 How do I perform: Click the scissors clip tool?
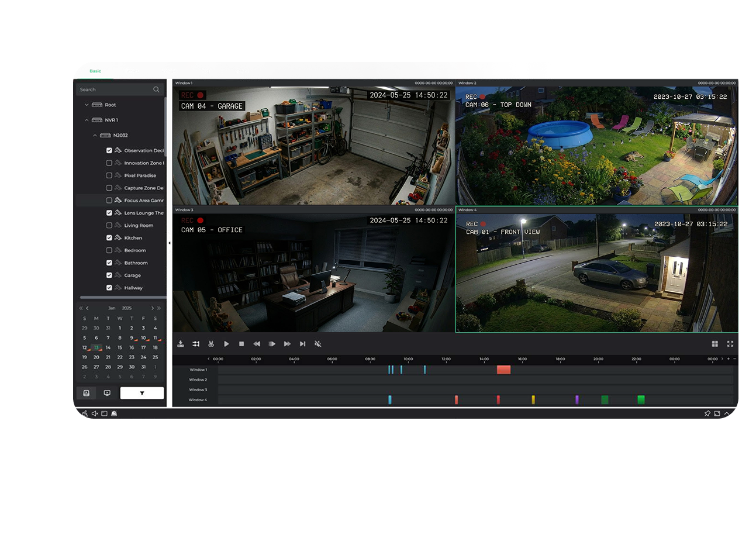[211, 344]
